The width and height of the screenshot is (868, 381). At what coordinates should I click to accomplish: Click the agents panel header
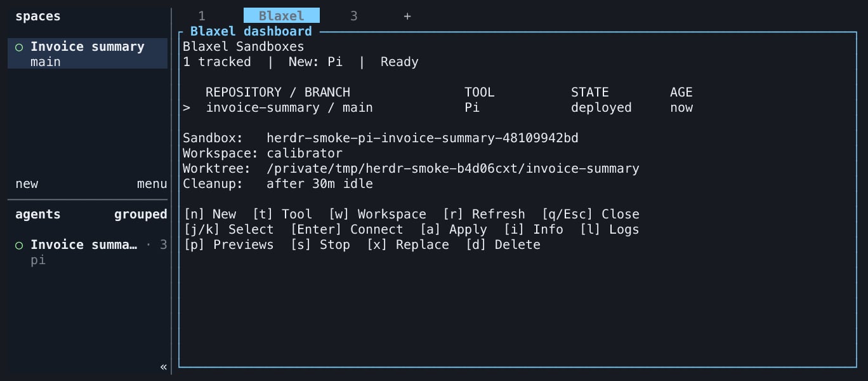(x=38, y=215)
